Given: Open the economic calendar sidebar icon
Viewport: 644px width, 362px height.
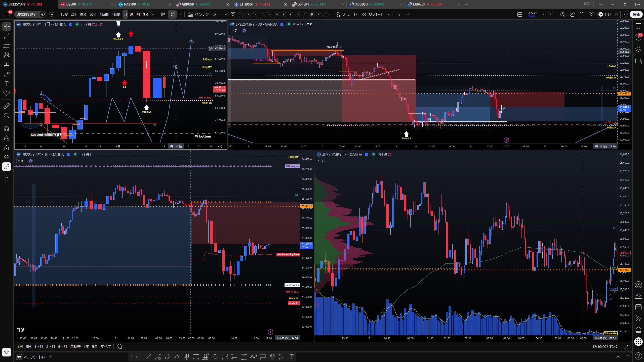Looking at the screenshot, I should tap(638, 307).
